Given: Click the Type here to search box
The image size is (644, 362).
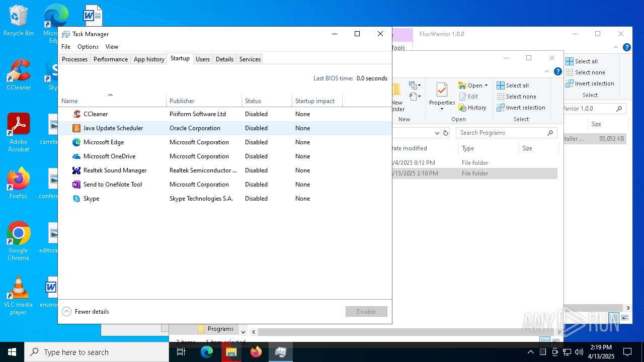Looking at the screenshot, I should (x=97, y=352).
